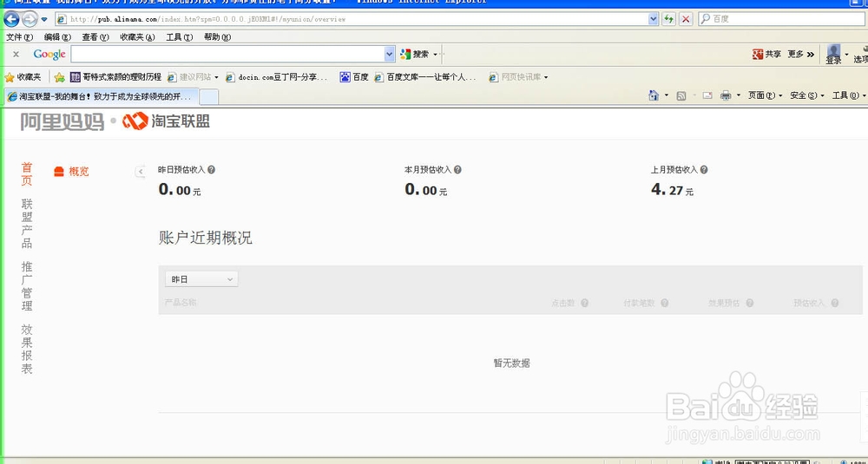Select 推广管理 in the left navigation
This screenshot has width=868, height=464.
27,286
